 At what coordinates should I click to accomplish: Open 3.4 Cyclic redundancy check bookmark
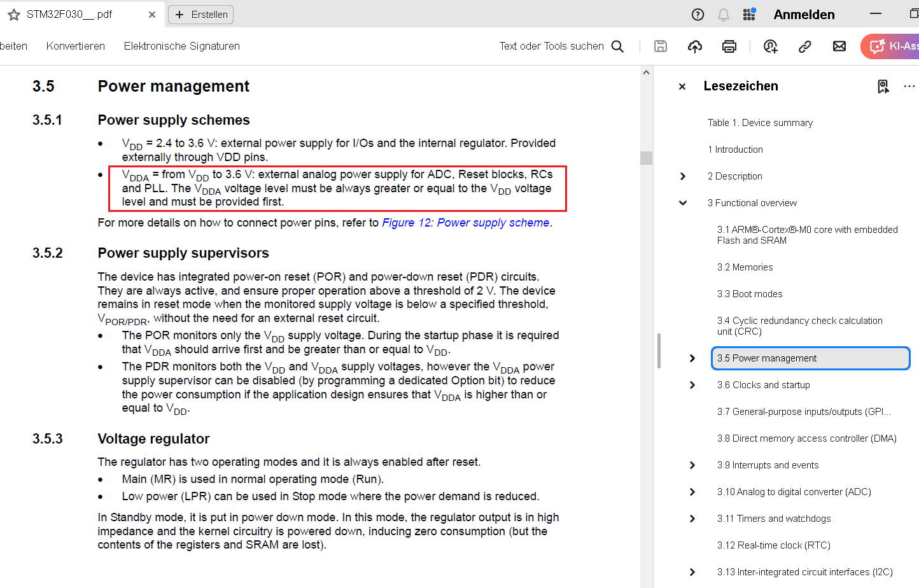click(x=799, y=326)
